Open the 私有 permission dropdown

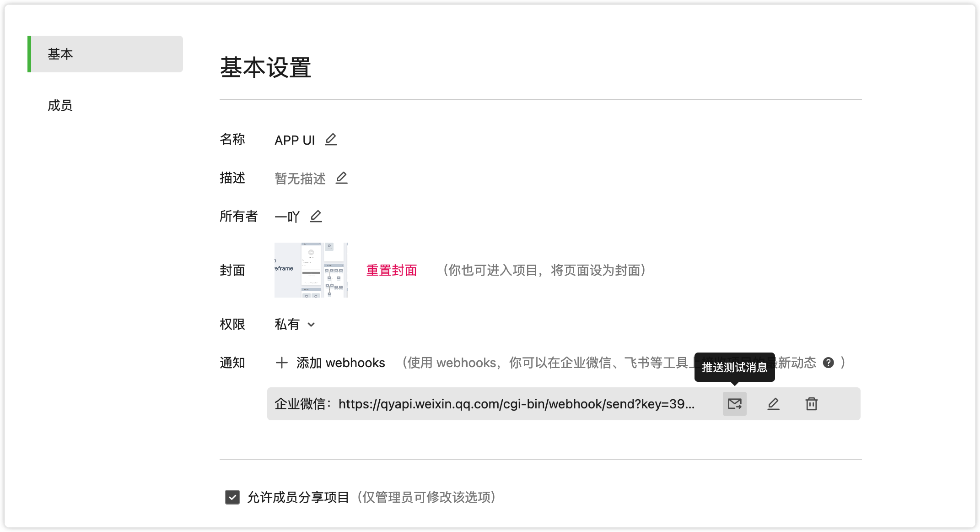[x=287, y=324]
